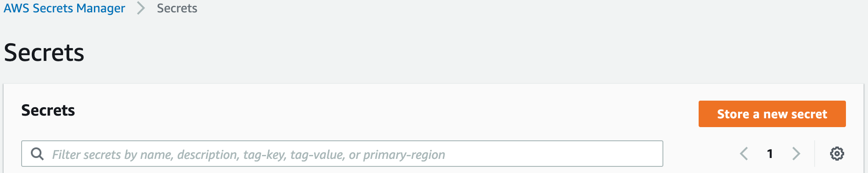Screen dimensions: 868x173
Task: Create a secret via orange button
Action: (x=772, y=114)
